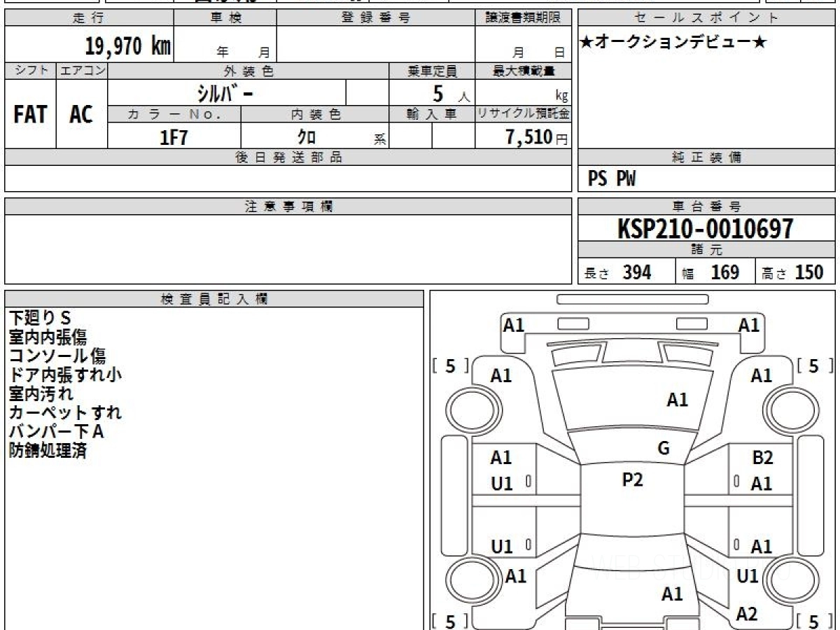Image resolution: width=840 pixels, height=630 pixels.
Task: Click the G mark on the windshield
Action: point(664,449)
